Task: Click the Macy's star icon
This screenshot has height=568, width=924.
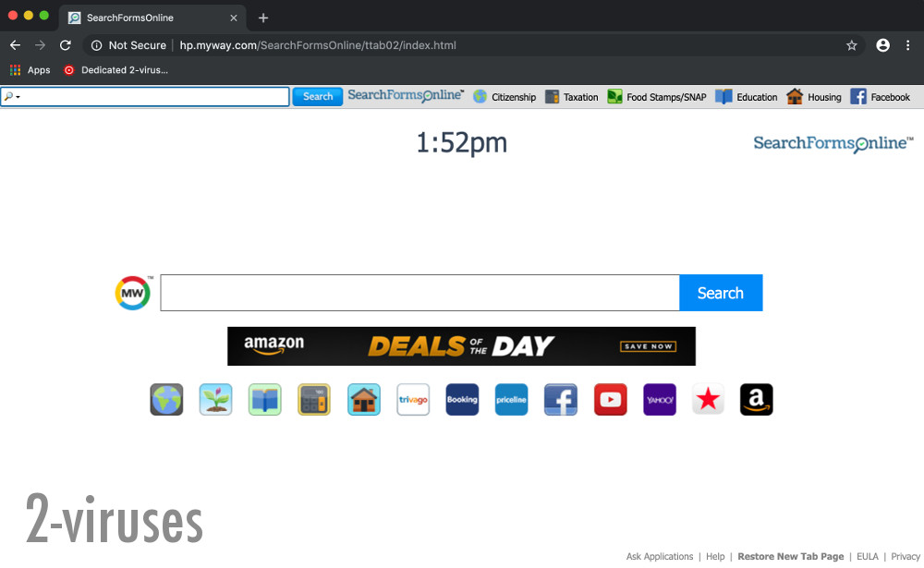Action: [x=708, y=399]
